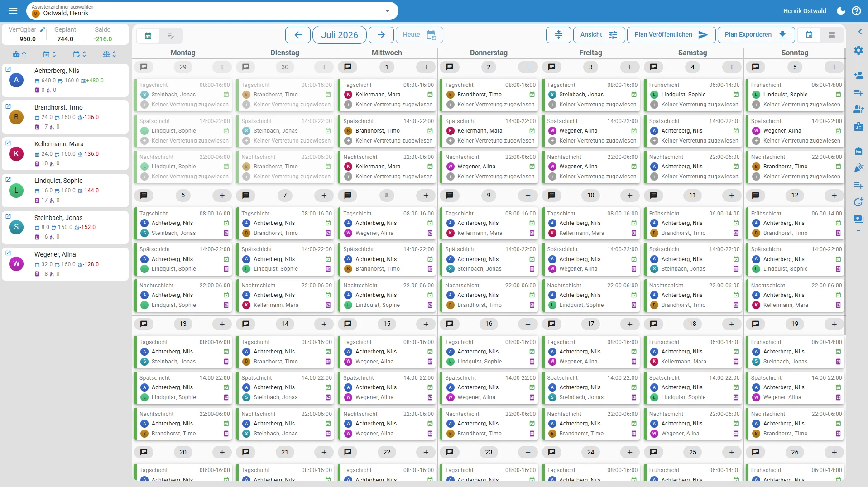Click Plan Exportieren button
Viewport: 868px width, 487px height.
(756, 35)
